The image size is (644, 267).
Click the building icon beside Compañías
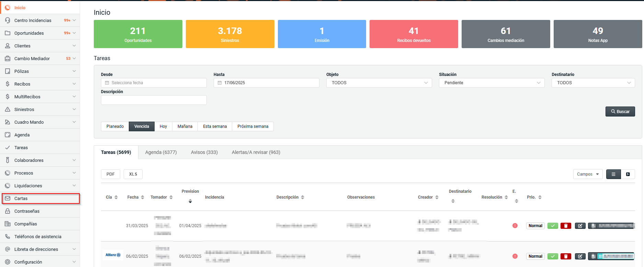click(x=8, y=224)
